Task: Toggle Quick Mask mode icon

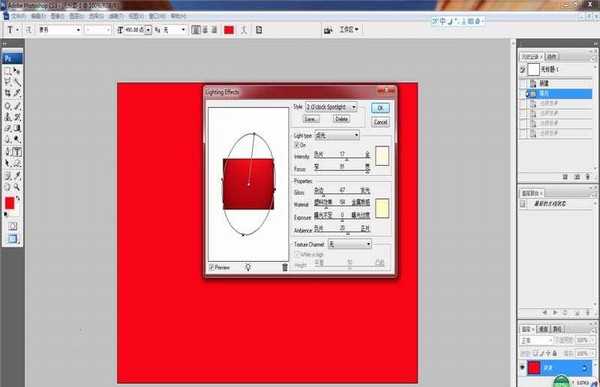Action: [x=13, y=226]
